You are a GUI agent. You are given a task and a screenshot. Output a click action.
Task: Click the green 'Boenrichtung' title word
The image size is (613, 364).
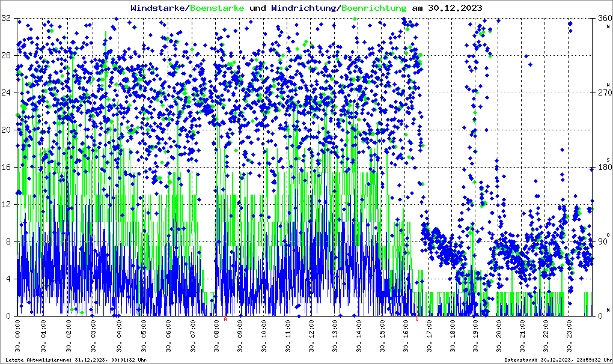tap(374, 8)
